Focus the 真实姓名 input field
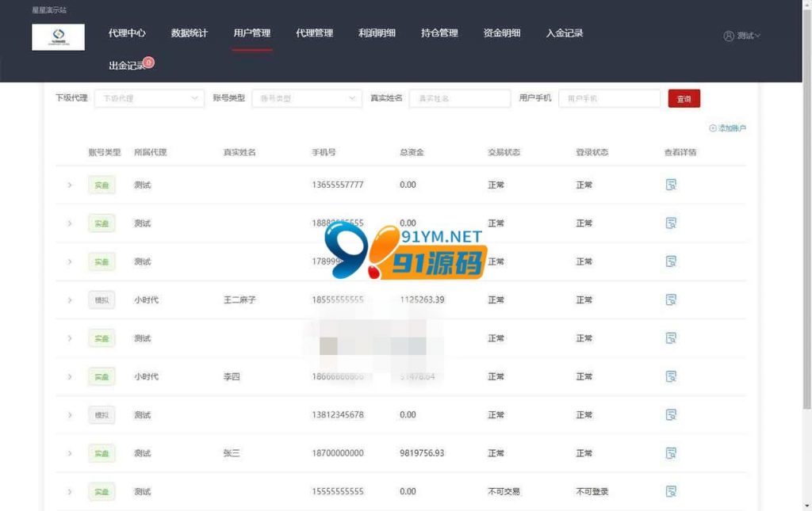 460,98
